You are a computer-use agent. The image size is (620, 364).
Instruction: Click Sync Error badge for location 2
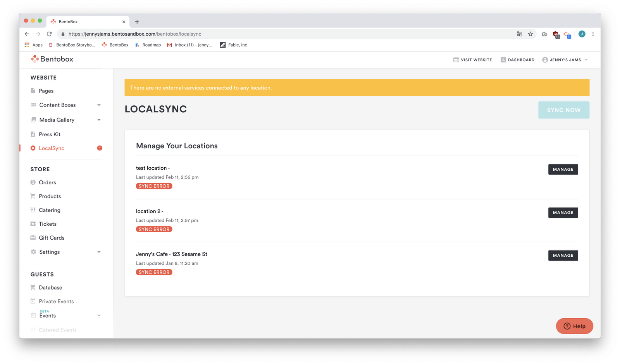tap(154, 229)
